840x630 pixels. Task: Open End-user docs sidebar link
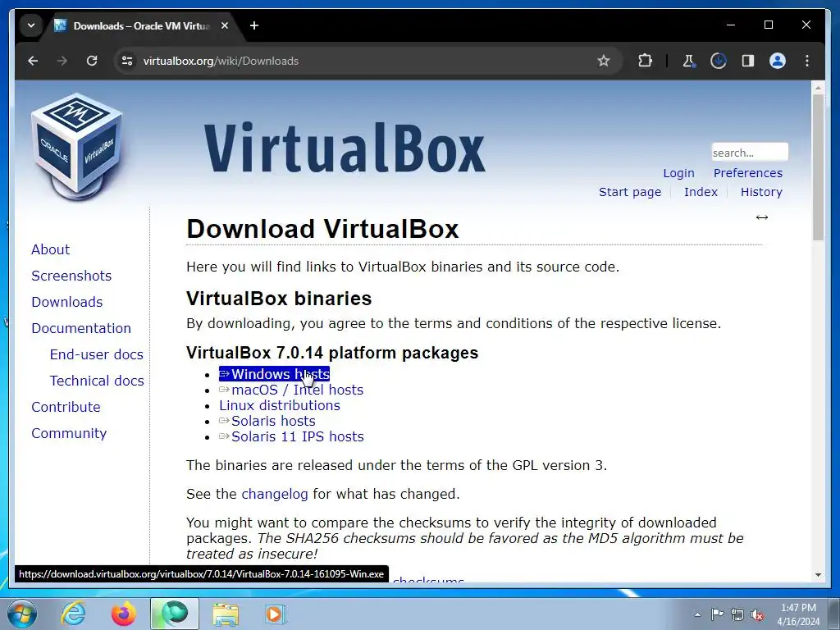pyautogui.click(x=97, y=354)
